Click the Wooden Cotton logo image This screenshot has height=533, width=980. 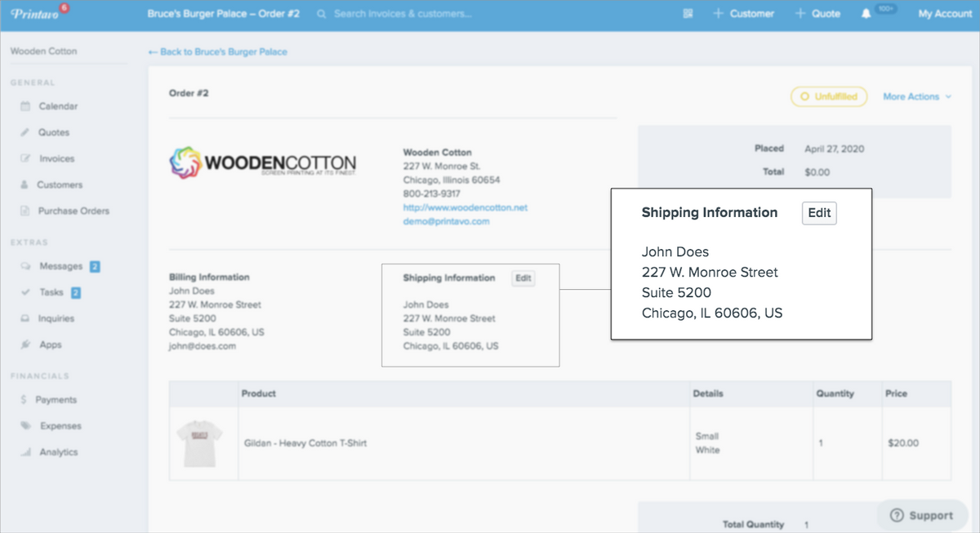pos(262,162)
